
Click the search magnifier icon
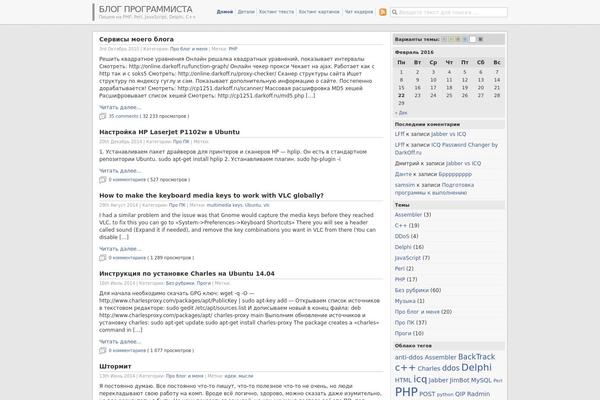395,12
